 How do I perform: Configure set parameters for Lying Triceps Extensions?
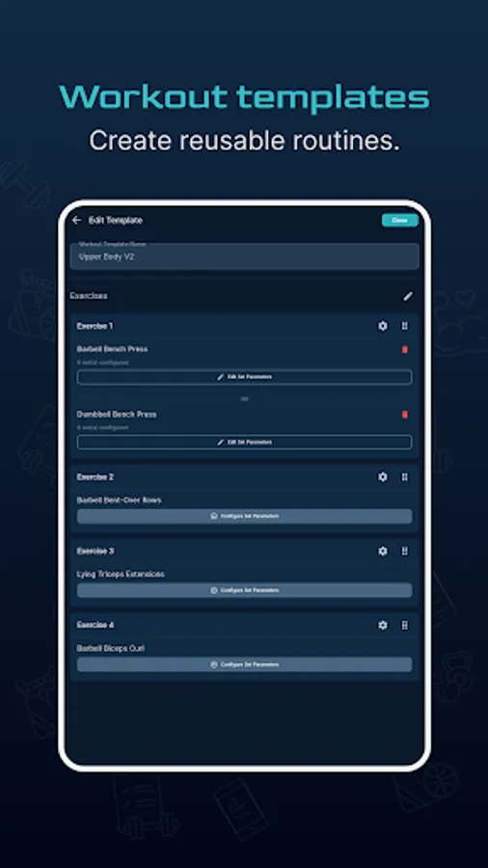(x=244, y=590)
